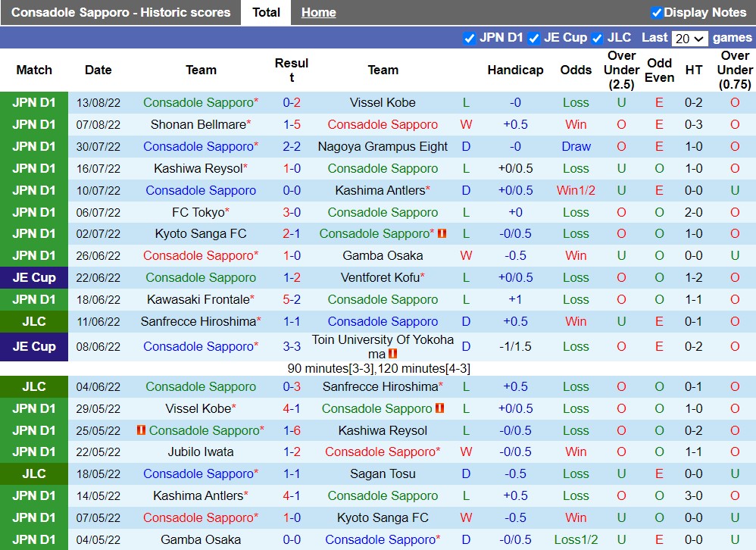Screen dimensions: 756x550
Task: Click red card icon in Kyoto Sanga row
Action: coord(442,234)
